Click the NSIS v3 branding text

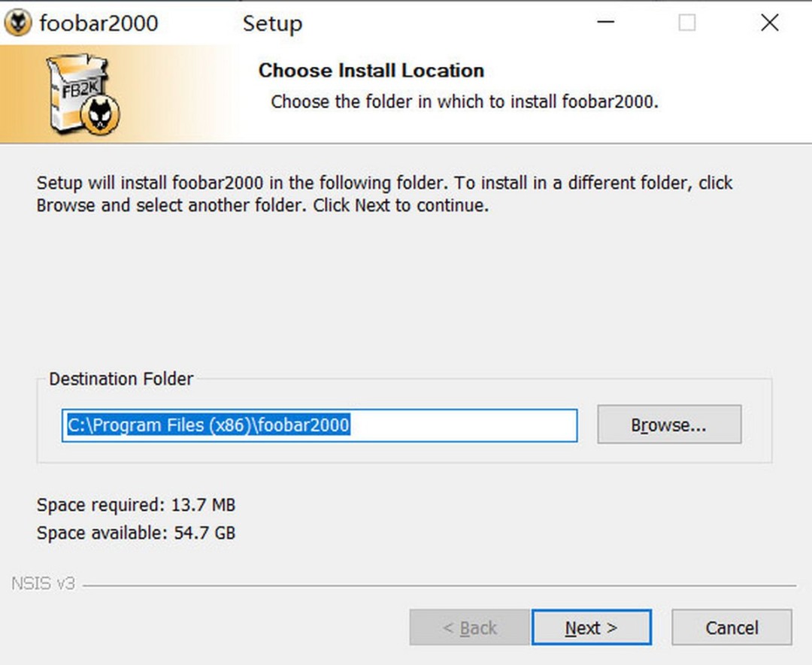pyautogui.click(x=41, y=583)
